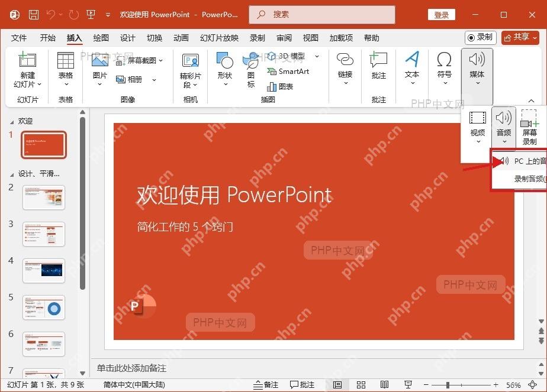Click the 精彩片段 cameo icon
The image size is (547, 392).
[191, 61]
